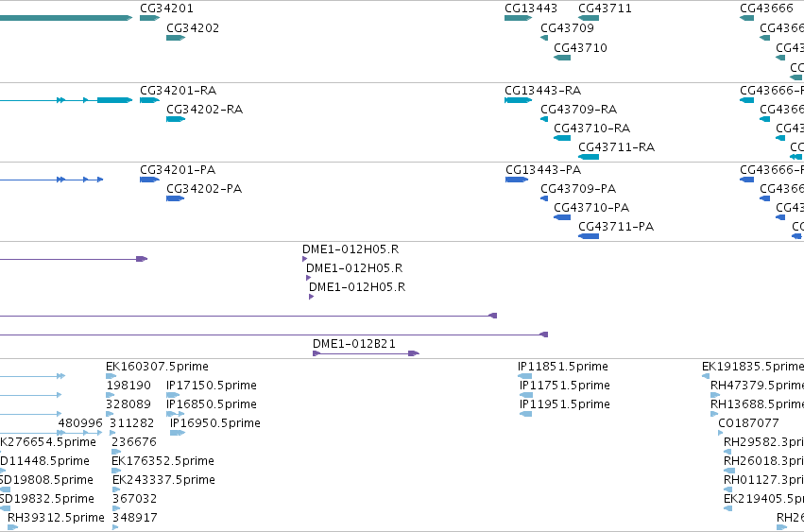Select EST EK243337.5prime
The height and width of the screenshot is (532, 804).
click(x=164, y=481)
